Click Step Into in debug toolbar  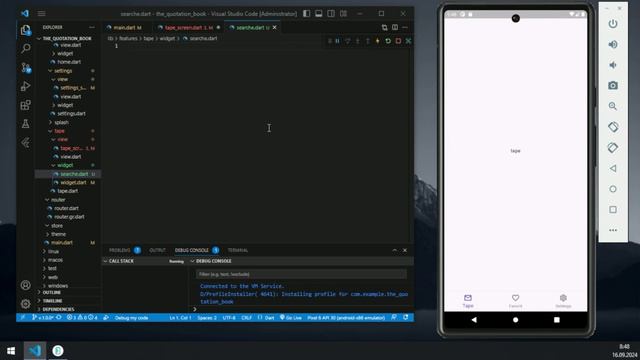tap(358, 41)
